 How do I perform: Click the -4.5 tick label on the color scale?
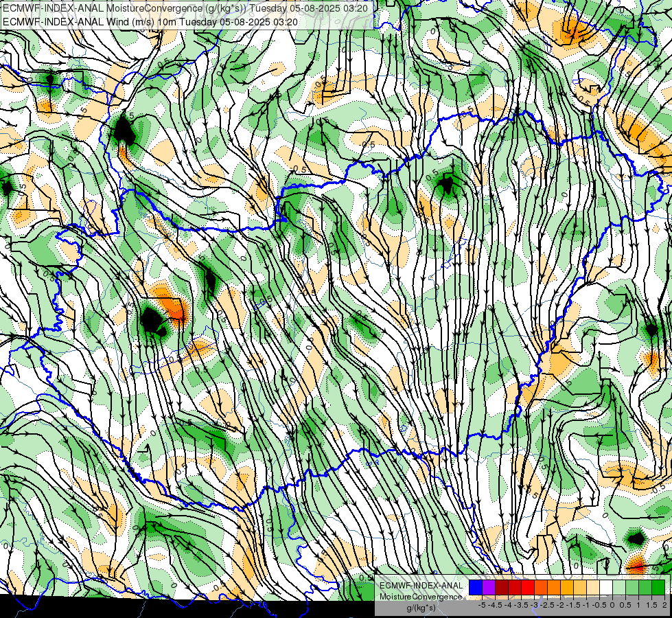pyautogui.click(x=495, y=605)
